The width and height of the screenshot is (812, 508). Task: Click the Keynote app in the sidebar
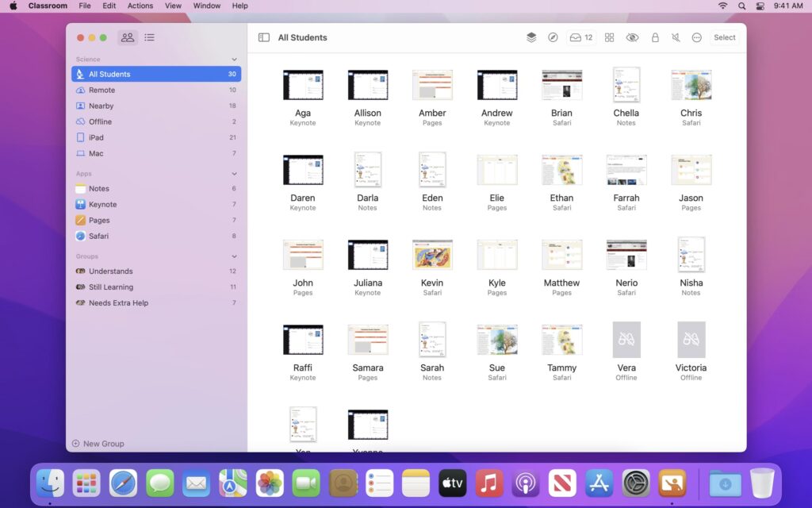pos(103,204)
